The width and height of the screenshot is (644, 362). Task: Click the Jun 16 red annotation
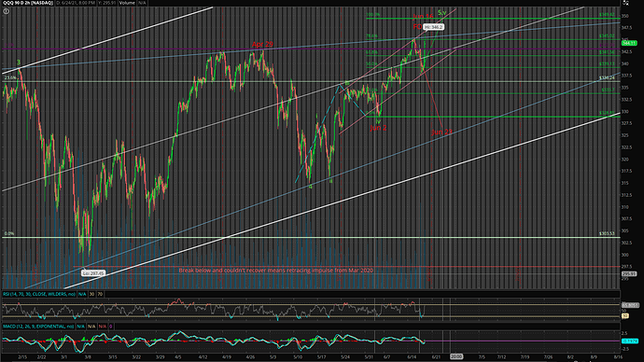423,17
